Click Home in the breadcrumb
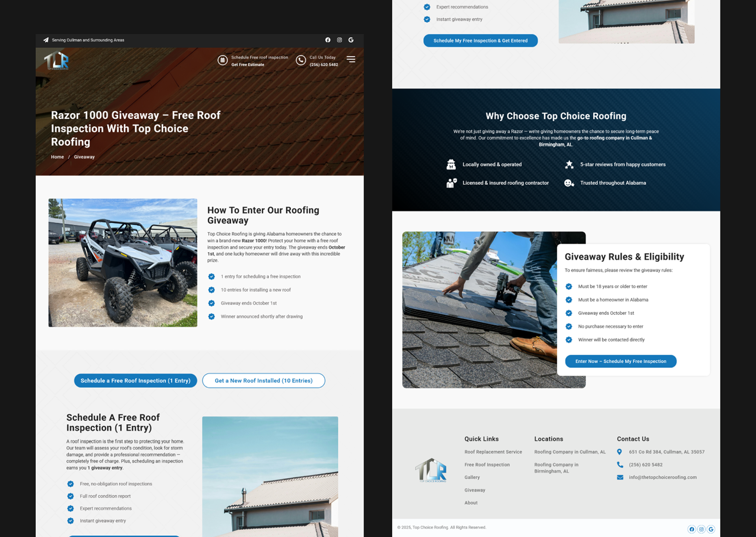Viewport: 756px width, 537px height. point(57,157)
